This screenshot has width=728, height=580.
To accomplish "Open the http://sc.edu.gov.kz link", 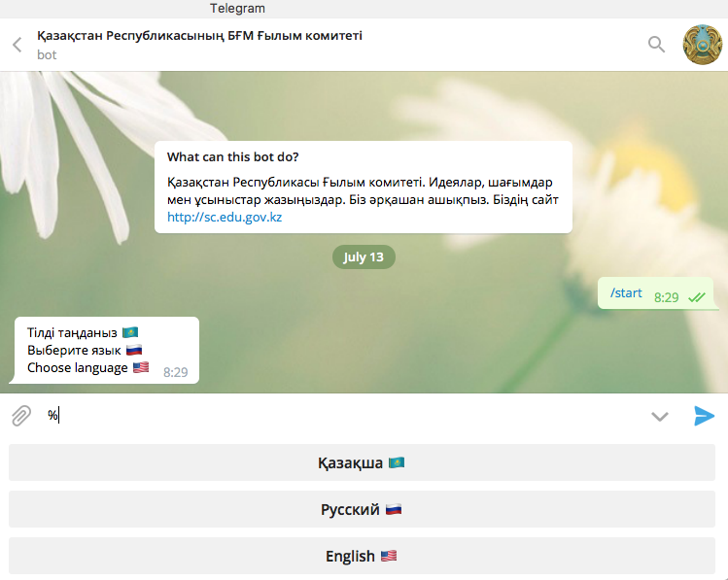I will click(x=225, y=218).
